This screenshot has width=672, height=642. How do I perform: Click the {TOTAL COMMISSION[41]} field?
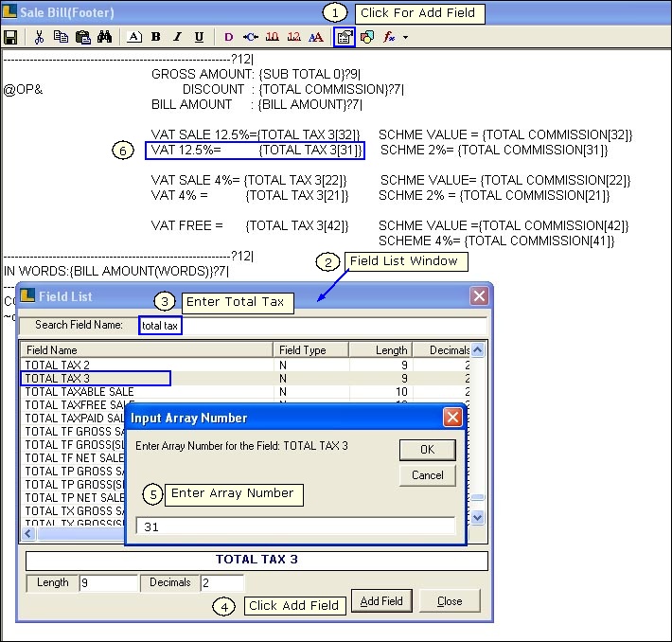click(x=539, y=241)
